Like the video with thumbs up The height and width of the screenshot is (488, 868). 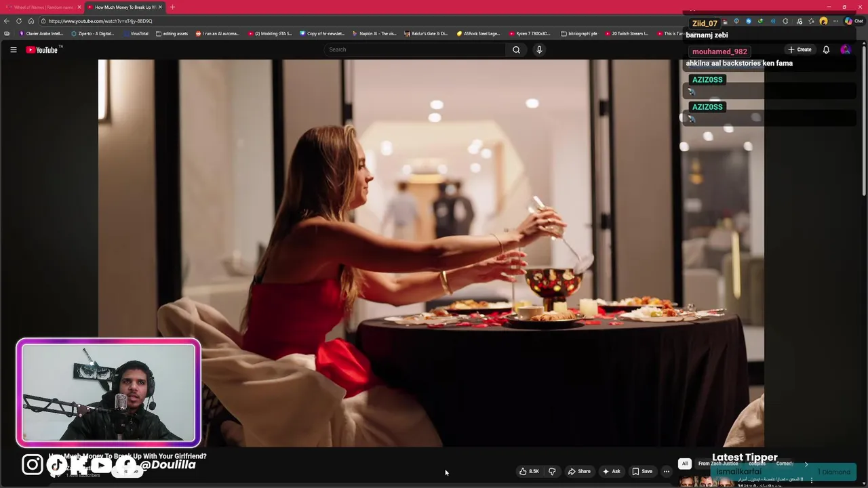(x=529, y=471)
